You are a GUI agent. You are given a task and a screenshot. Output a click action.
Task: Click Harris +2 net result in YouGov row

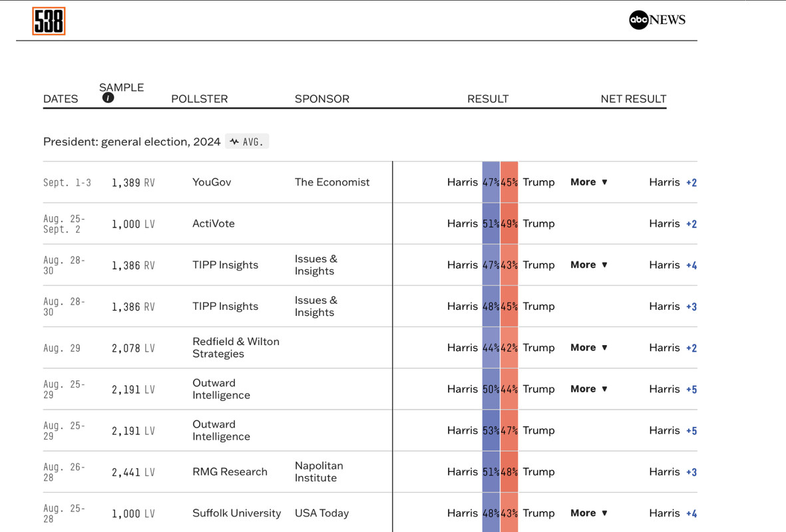673,182
